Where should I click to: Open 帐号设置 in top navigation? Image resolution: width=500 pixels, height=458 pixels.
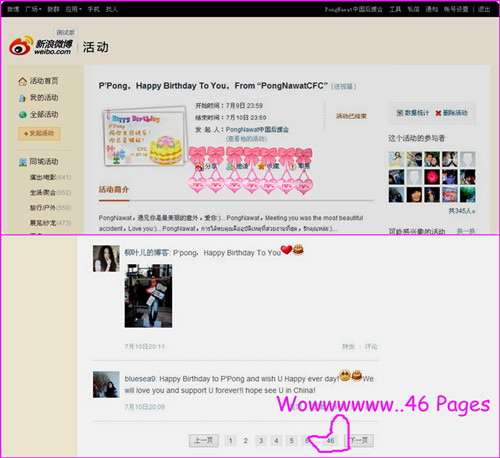click(x=456, y=9)
